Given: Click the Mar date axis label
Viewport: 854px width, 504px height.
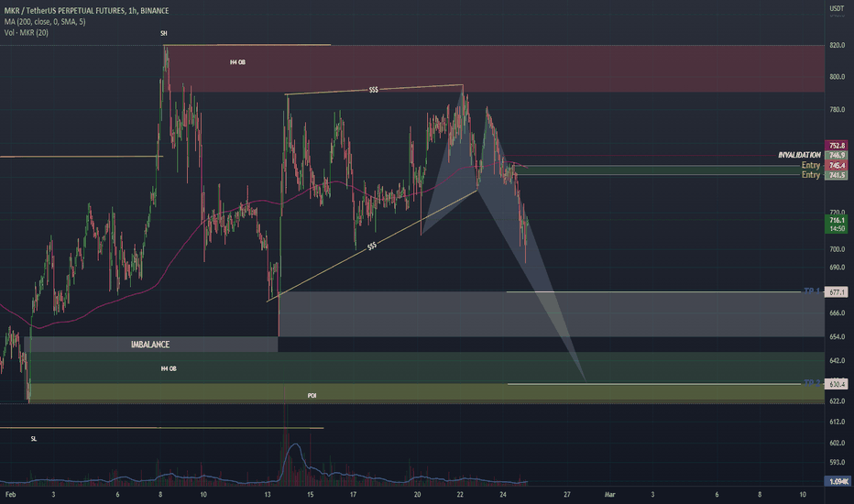Looking at the screenshot, I should (x=609, y=495).
